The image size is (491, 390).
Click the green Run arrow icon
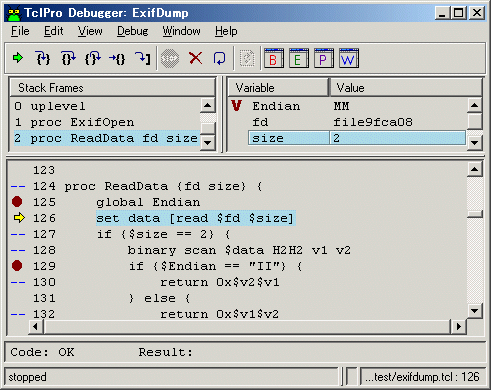click(18, 58)
